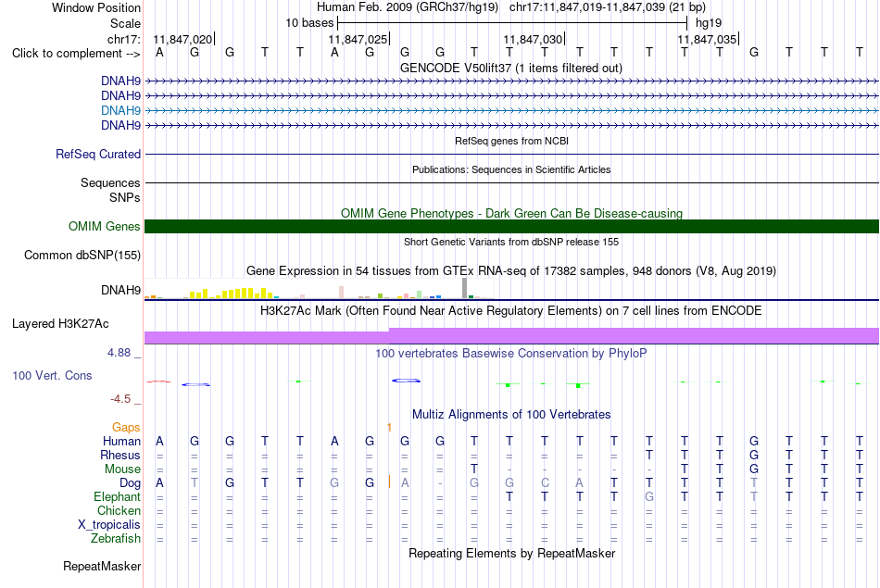Click the Layered H3K27Ac label
The height and width of the screenshot is (588, 880).
point(60,324)
